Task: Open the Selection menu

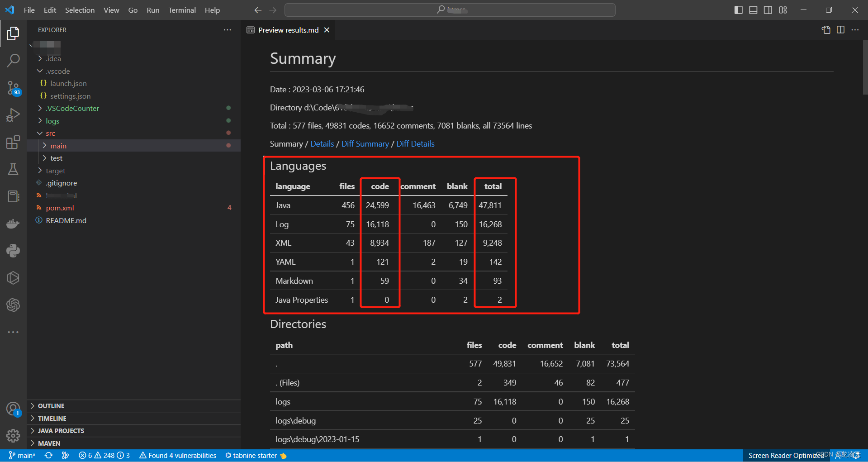Action: pyautogui.click(x=80, y=10)
